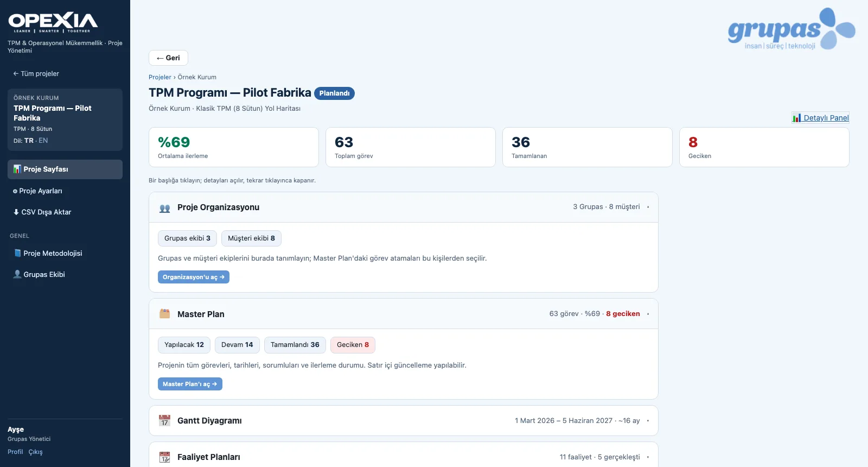
Task: Click the Çıkış logout link
Action: 36,452
